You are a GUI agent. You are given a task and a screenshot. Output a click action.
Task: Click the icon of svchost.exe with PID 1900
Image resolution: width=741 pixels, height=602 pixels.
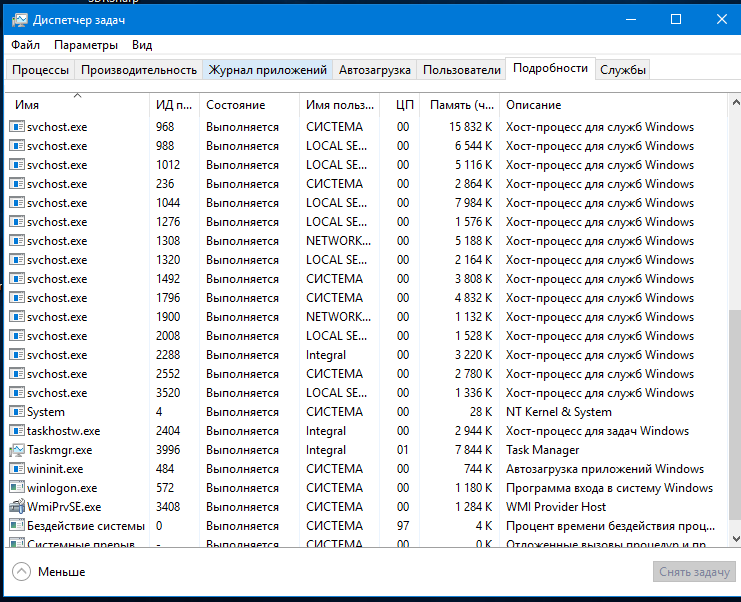(17, 317)
